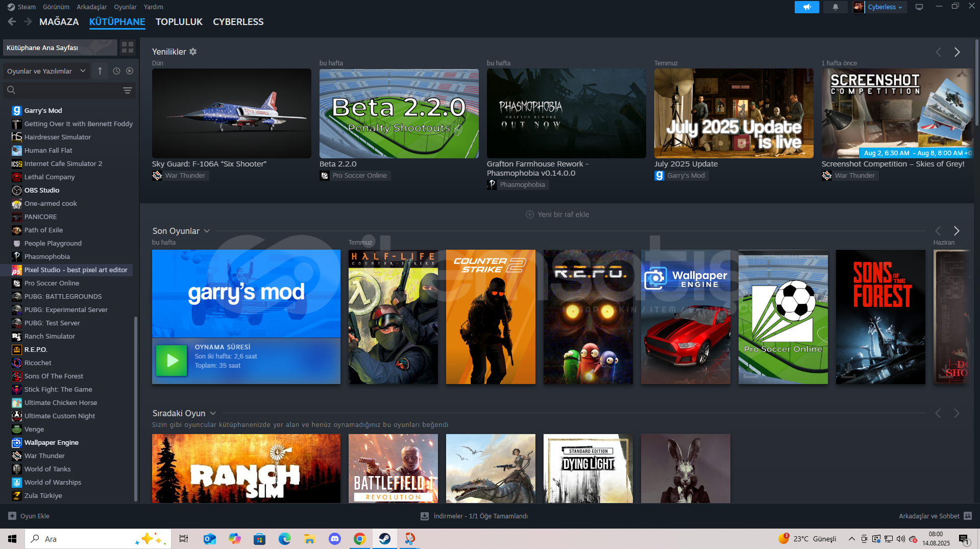The image size is (980, 549).
Task: Switch to the MAĞAZA tab
Action: point(59,21)
